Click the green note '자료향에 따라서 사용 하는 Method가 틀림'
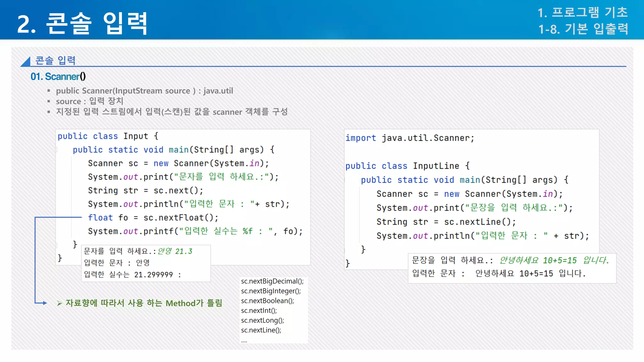This screenshot has height=362, width=644. click(144, 303)
